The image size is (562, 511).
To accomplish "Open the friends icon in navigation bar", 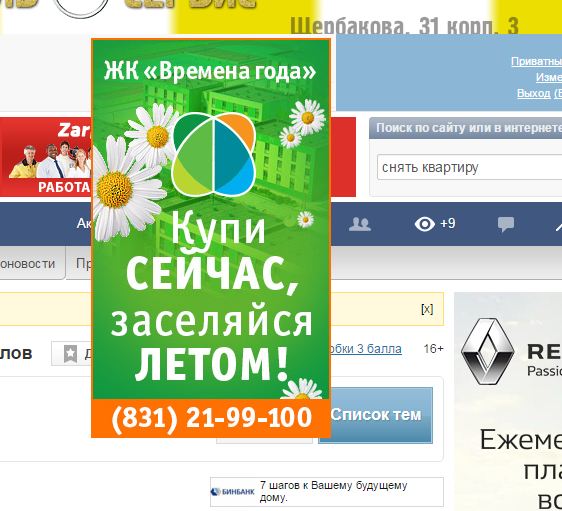I will click(x=359, y=224).
